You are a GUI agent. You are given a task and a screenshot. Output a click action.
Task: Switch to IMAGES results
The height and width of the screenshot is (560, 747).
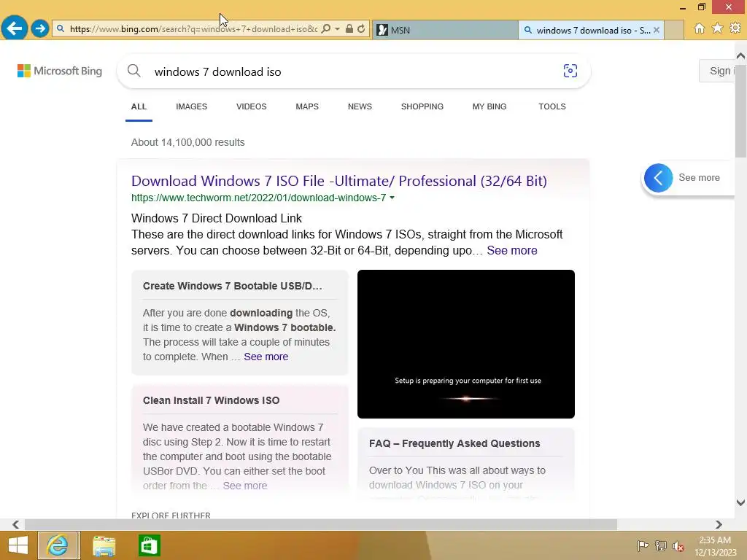pos(192,106)
